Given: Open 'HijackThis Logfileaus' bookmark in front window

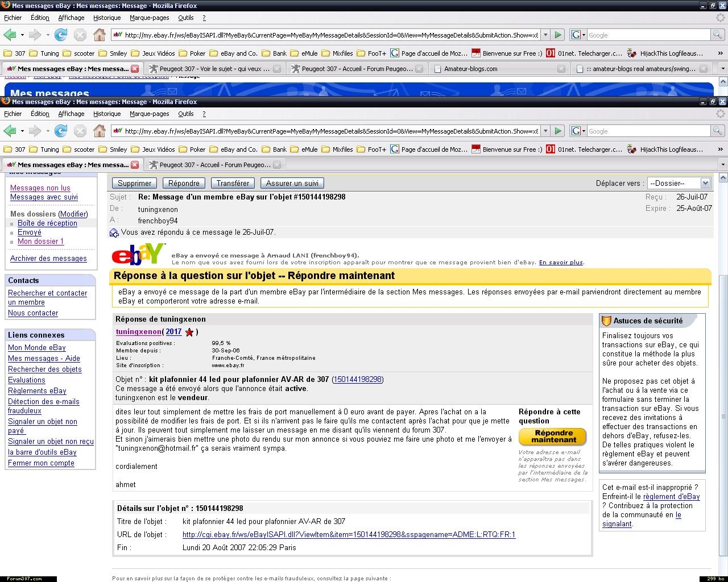Looking at the screenshot, I should (665, 149).
